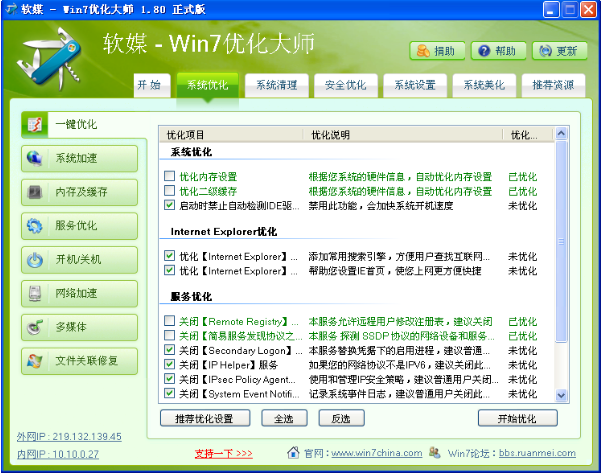Switch to the 系统清理 tab
Image resolution: width=602 pixels, height=475 pixels.
(276, 85)
